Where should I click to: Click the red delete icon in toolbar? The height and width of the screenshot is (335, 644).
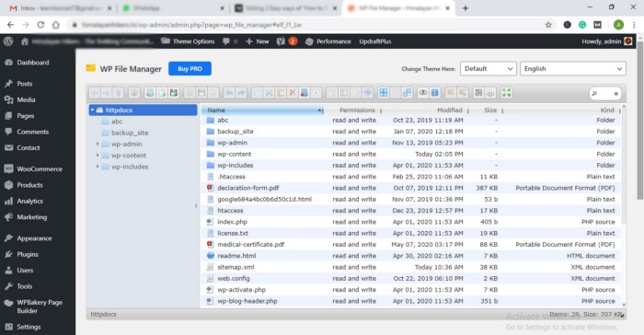[x=293, y=93]
